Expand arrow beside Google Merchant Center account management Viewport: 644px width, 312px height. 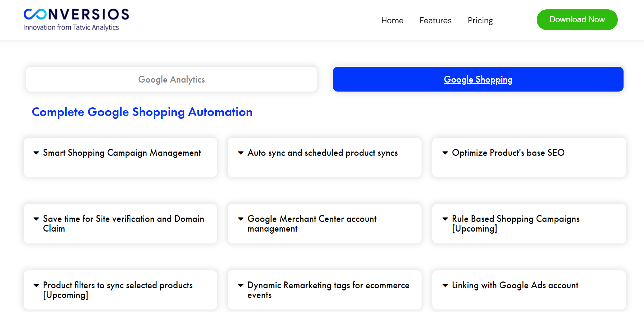[241, 219]
